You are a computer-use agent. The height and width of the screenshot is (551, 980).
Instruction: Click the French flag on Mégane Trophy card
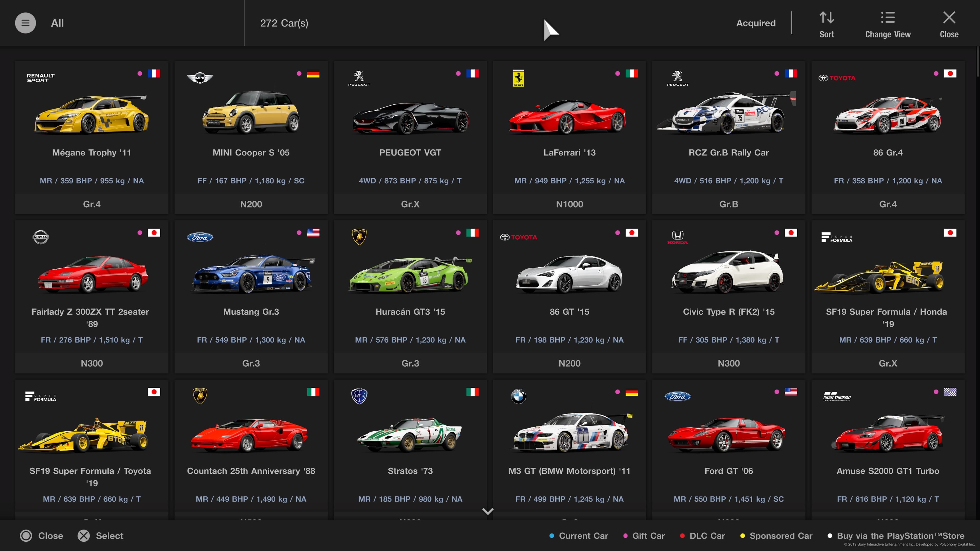click(154, 73)
